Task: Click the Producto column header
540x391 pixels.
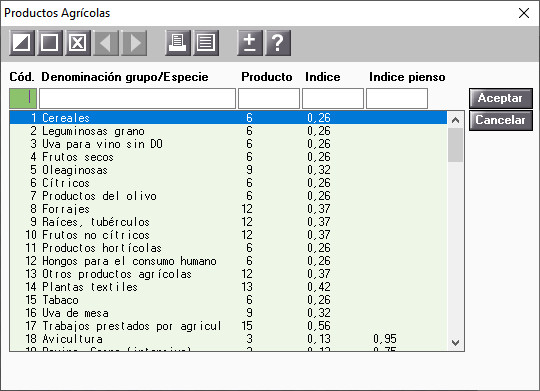Action: coord(267,77)
